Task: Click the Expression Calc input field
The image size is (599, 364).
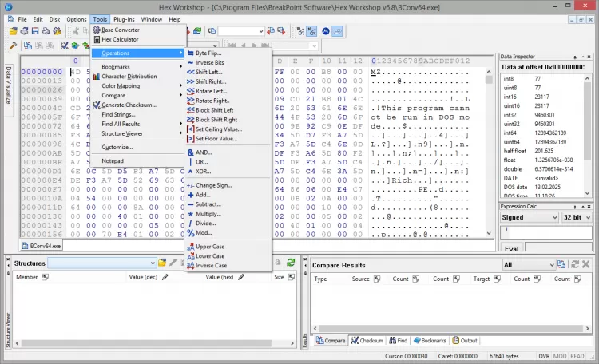Action: click(x=545, y=231)
